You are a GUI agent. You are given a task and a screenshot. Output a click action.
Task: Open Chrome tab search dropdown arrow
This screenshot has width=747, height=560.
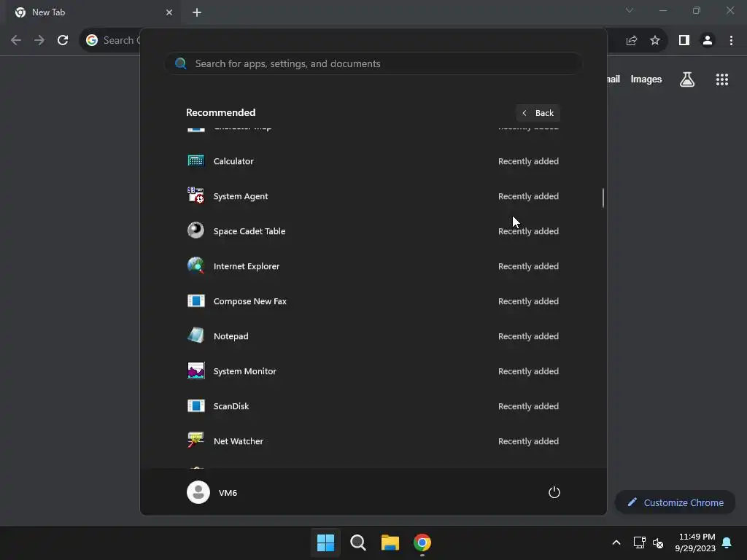pos(630,10)
